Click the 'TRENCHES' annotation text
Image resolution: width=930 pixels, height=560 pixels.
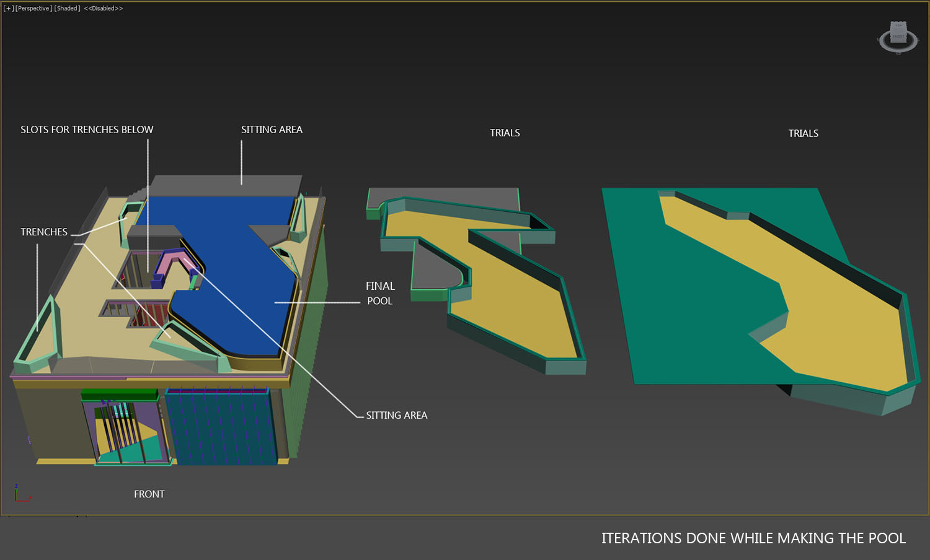(44, 232)
